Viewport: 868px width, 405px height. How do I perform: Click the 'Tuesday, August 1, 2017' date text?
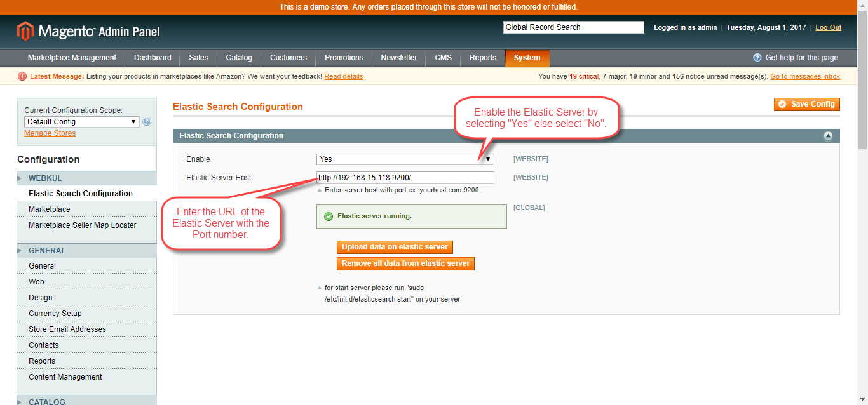pyautogui.click(x=766, y=27)
